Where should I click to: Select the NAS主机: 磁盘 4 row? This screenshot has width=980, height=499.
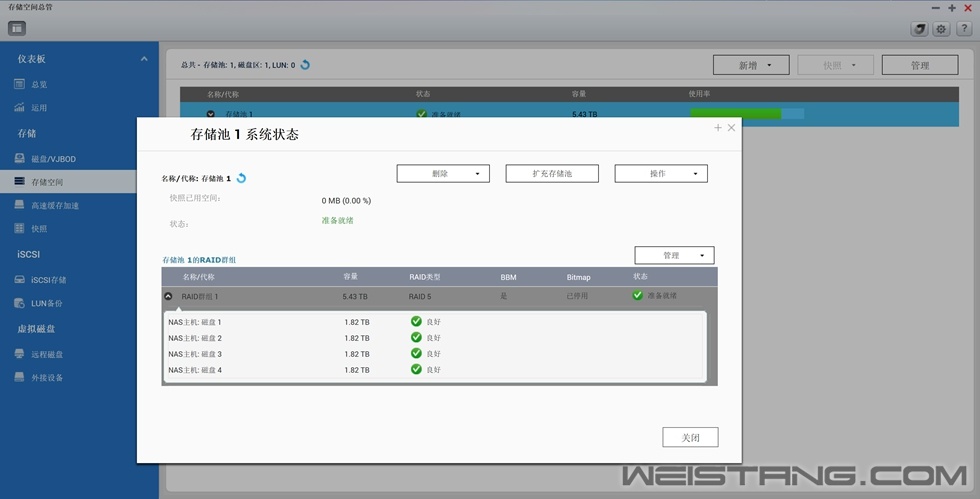(x=436, y=370)
